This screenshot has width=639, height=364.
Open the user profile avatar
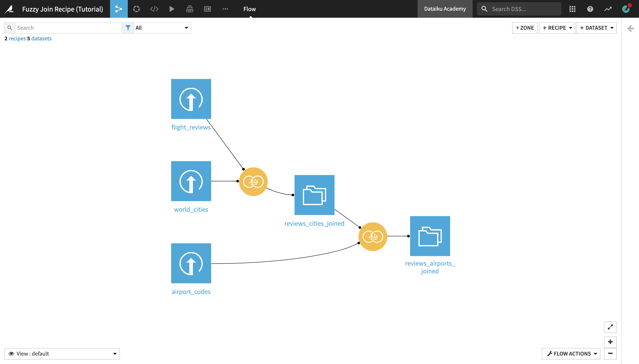(x=626, y=9)
